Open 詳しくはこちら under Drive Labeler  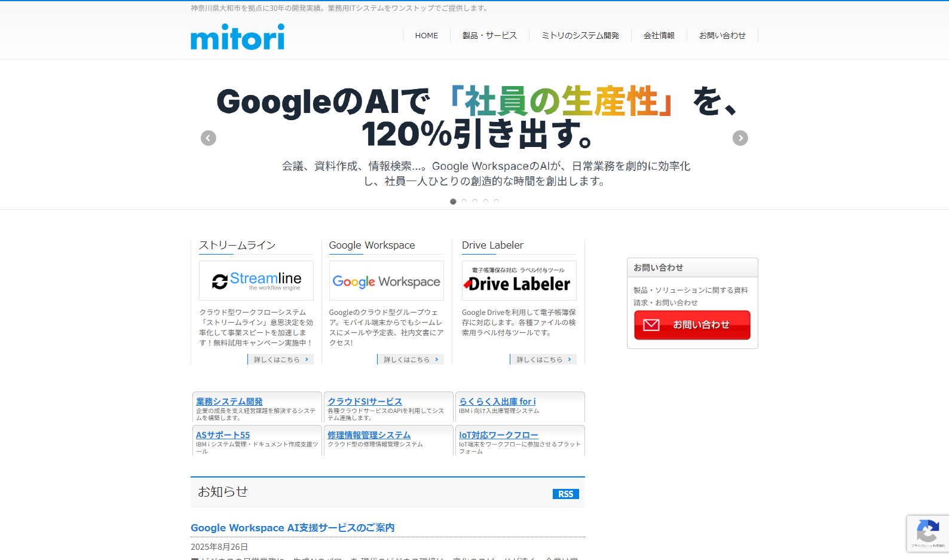pyautogui.click(x=543, y=359)
